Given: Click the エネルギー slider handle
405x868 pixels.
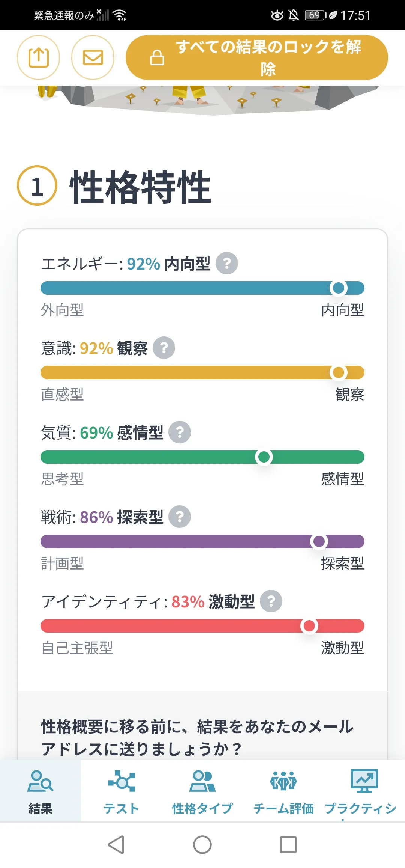Looking at the screenshot, I should [339, 288].
